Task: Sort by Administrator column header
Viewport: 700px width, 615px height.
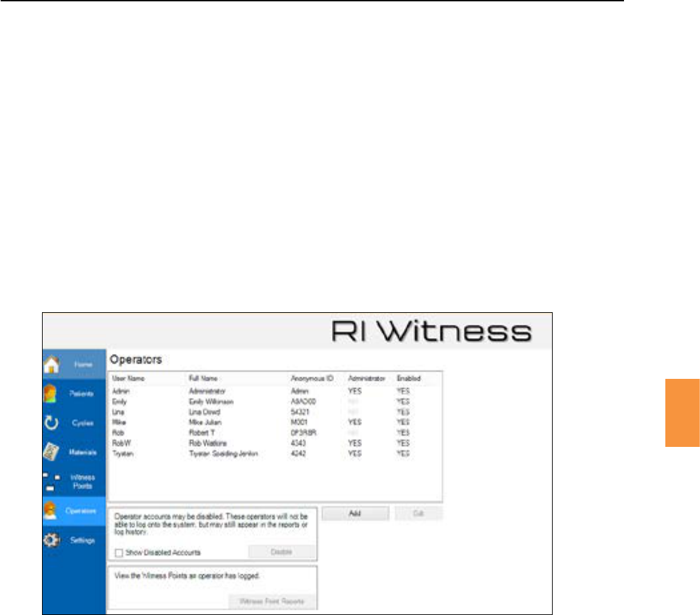Action: 367,378
